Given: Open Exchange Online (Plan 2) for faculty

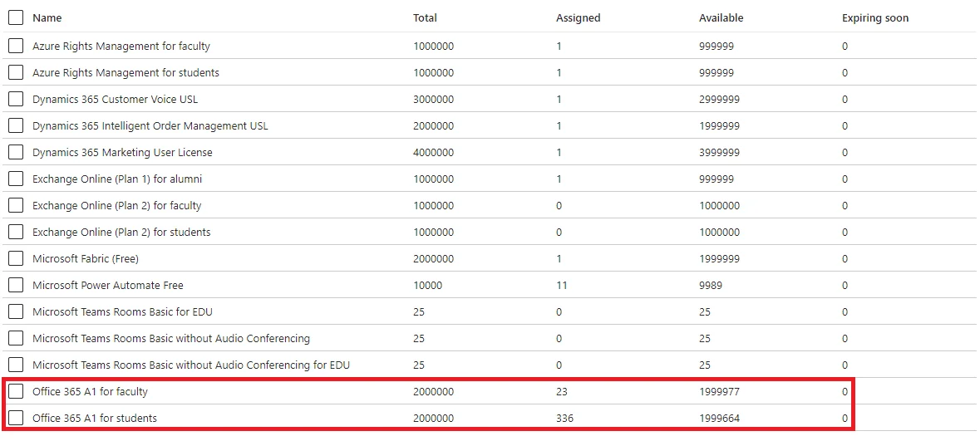Looking at the screenshot, I should coord(117,205).
